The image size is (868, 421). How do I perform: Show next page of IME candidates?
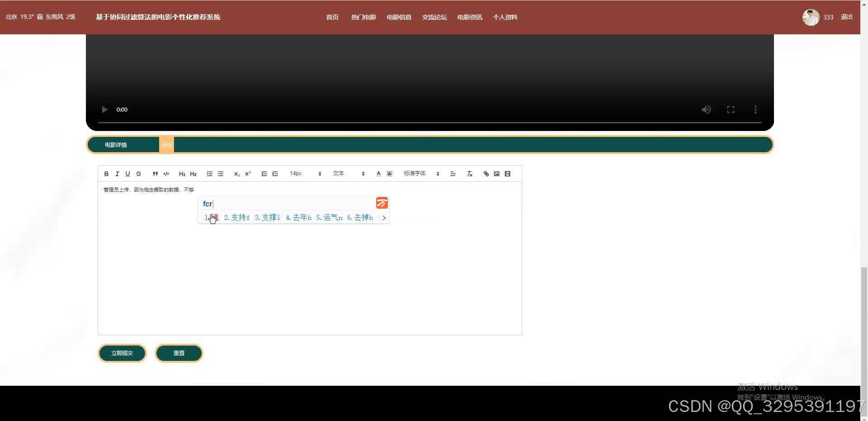point(384,218)
